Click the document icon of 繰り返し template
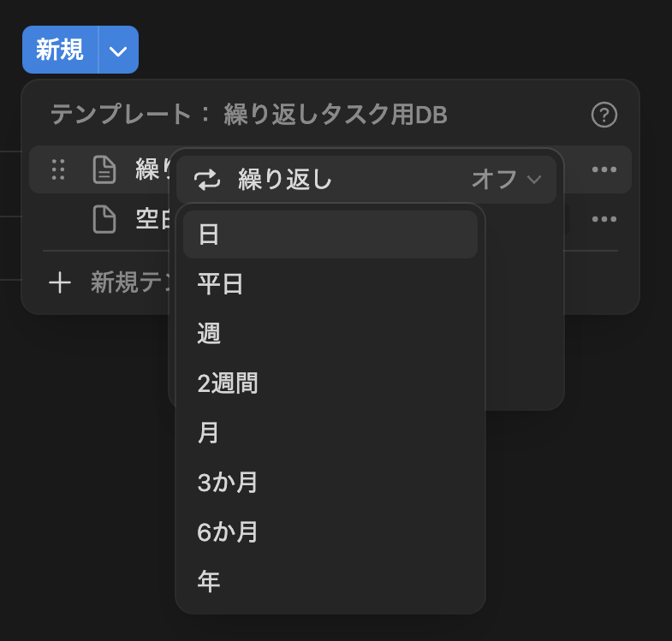Image resolution: width=672 pixels, height=641 pixels. coord(104,169)
